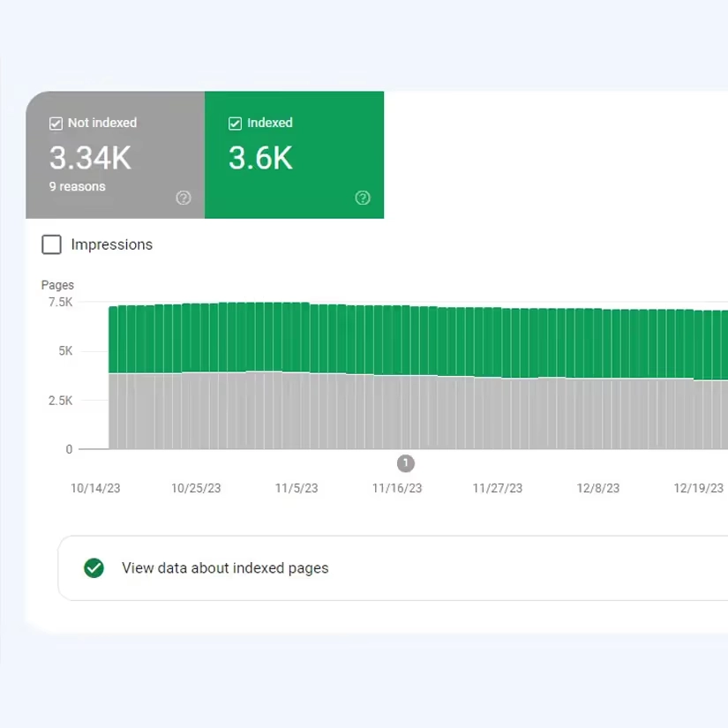Viewport: 728px width, 728px height.
Task: Click the Pages axis title
Action: coord(57,285)
